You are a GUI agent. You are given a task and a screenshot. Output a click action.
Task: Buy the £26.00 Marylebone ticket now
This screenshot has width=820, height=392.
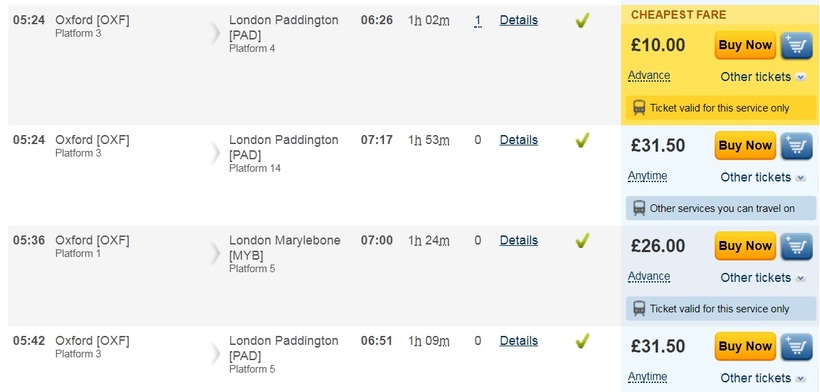(x=745, y=246)
